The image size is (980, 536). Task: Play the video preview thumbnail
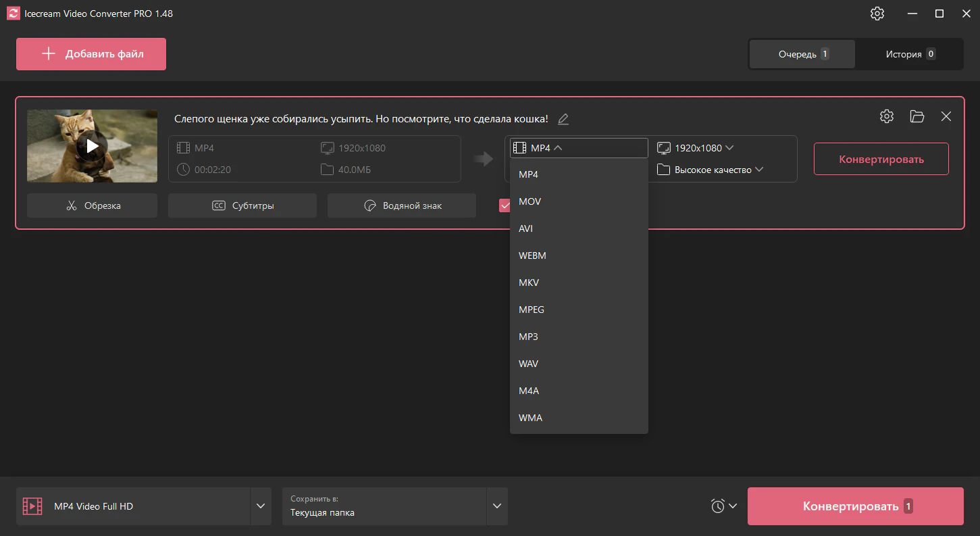click(92, 146)
